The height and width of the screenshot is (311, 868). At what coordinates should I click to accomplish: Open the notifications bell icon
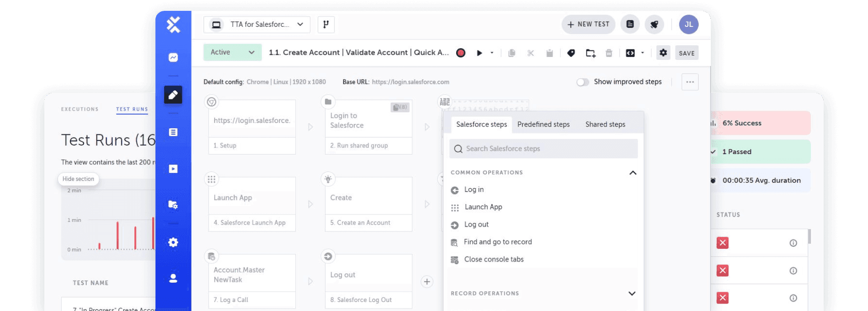654,24
